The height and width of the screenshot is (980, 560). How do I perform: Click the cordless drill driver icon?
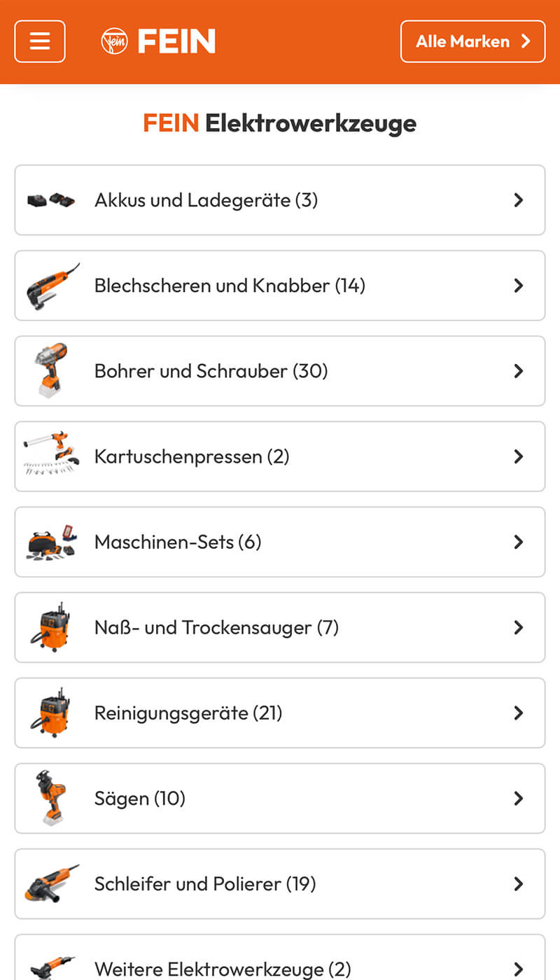pos(51,371)
